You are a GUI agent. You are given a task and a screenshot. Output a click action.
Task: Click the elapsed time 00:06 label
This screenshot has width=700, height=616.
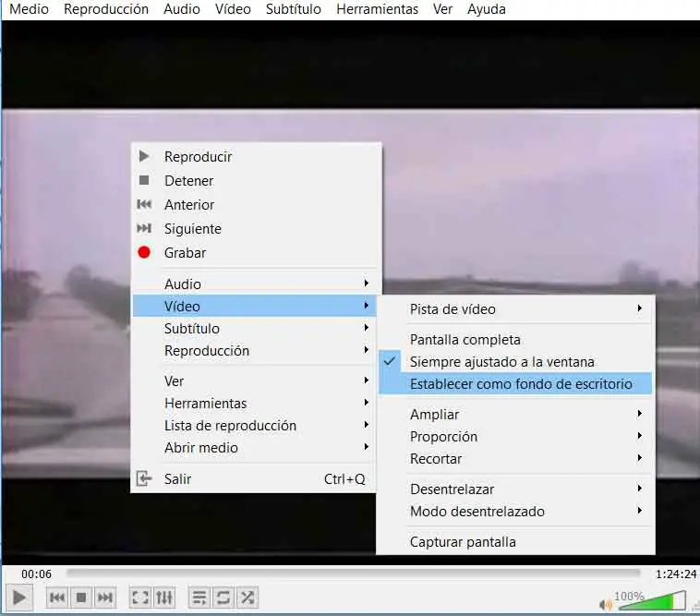(x=36, y=574)
